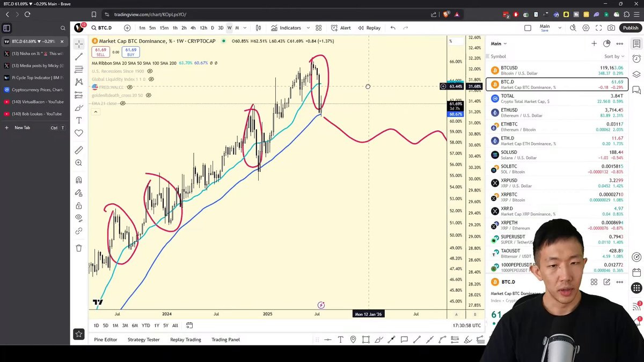Show the EMA 21 close indicator
The width and height of the screenshot is (644, 362).
point(122,104)
